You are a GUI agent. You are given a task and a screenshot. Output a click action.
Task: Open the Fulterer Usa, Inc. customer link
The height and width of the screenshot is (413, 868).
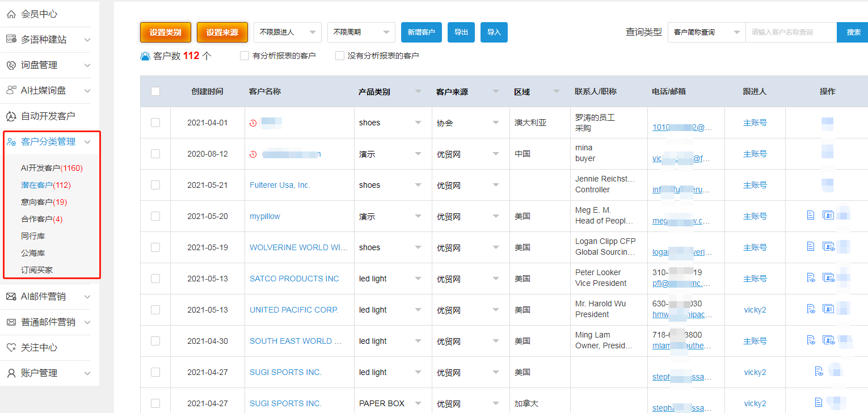tap(280, 185)
